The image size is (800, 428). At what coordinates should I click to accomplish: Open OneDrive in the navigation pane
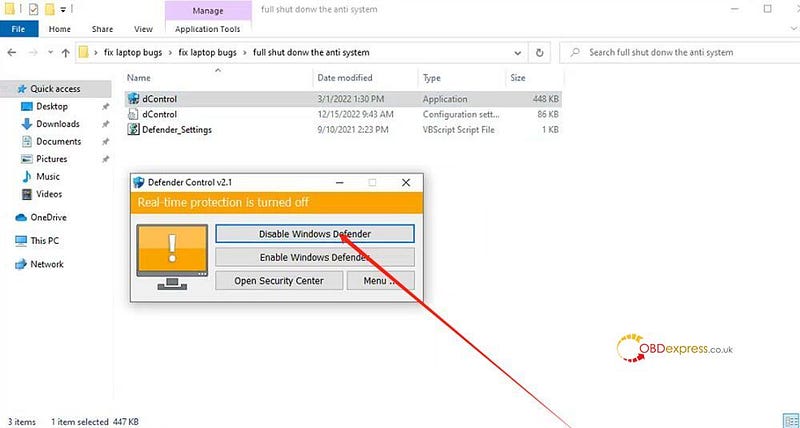point(48,217)
